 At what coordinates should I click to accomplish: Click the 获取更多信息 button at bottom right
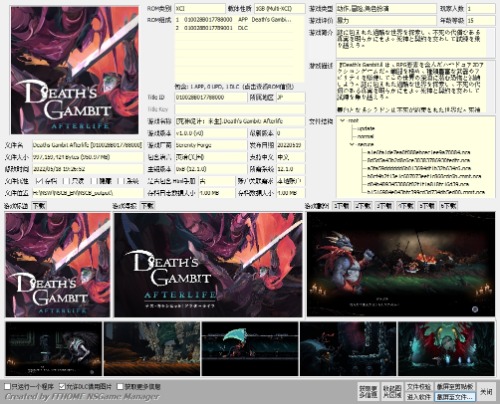tap(368, 392)
